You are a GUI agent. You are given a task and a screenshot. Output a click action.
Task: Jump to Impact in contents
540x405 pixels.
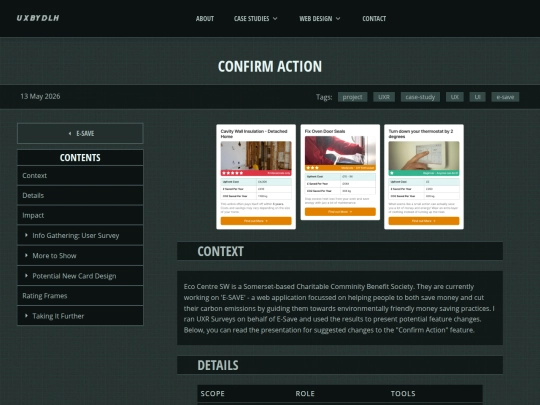80,215
